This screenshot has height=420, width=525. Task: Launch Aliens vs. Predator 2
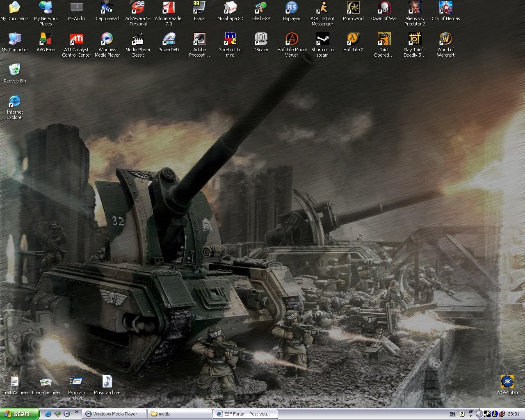tap(415, 14)
